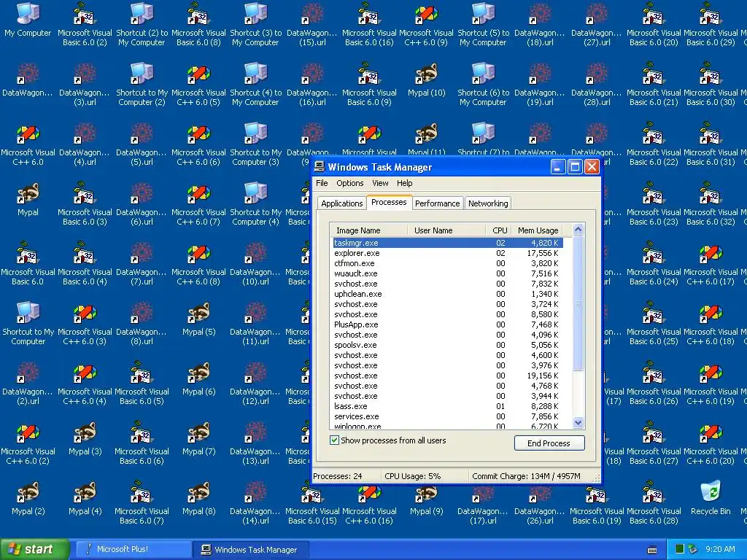The height and width of the screenshot is (560, 747).
Task: Select Shortcut to My Computer (4) icon
Action: (255, 204)
